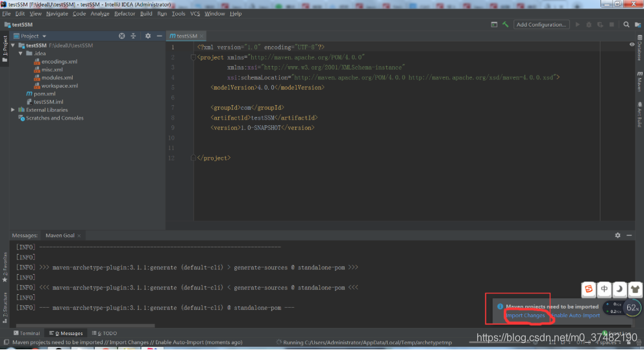The height and width of the screenshot is (350, 644).
Task: Open the Favorites side panel
Action: click(5, 267)
